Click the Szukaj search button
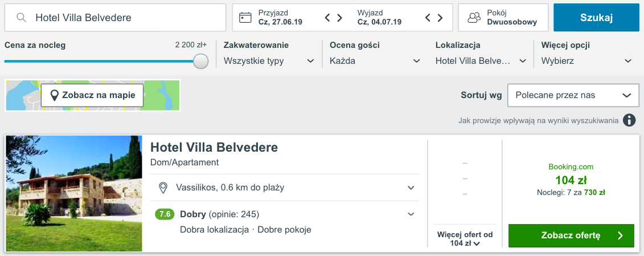 pos(596,18)
